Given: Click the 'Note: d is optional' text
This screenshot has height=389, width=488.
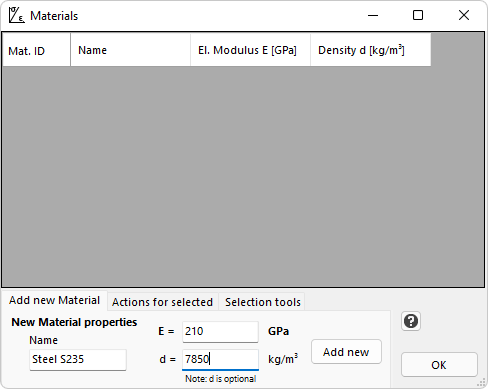Looking at the screenshot, I should [x=221, y=379].
